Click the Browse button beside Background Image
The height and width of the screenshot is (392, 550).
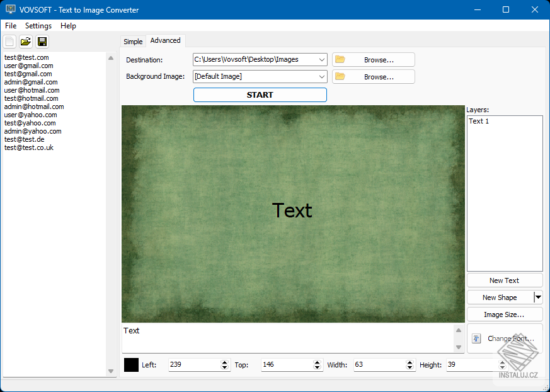374,76
